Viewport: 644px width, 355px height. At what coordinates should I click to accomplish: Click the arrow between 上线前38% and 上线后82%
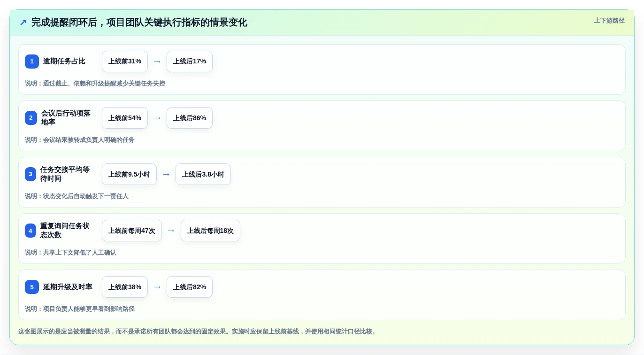click(x=157, y=287)
